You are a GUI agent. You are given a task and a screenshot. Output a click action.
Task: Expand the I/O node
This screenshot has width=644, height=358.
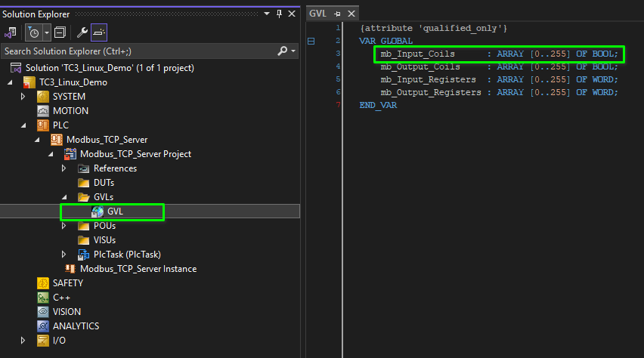(23, 341)
